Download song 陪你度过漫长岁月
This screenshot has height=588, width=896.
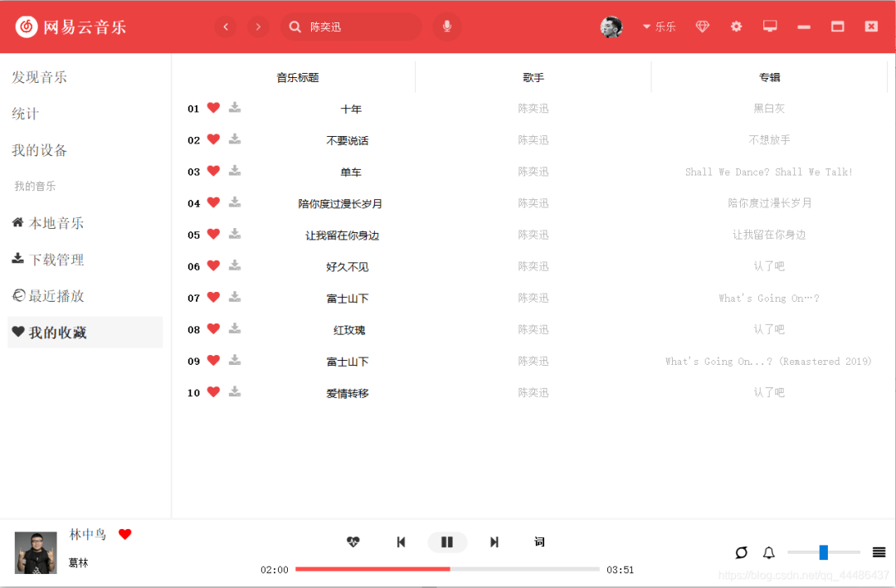[235, 202]
